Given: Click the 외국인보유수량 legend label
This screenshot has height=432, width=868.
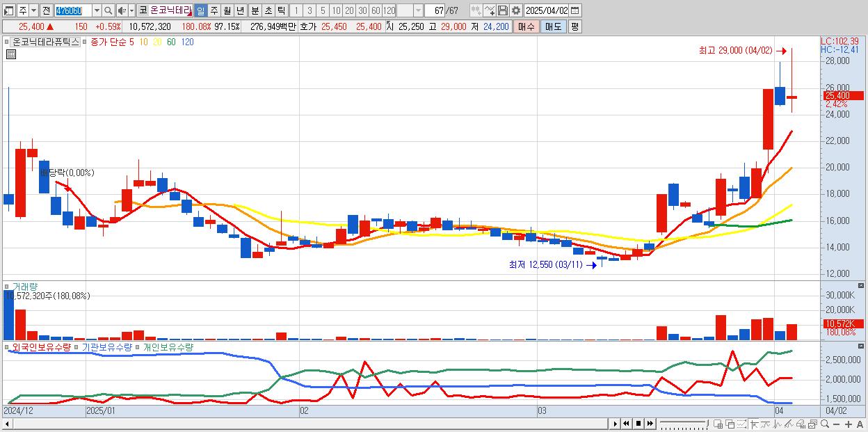Looking at the screenshot, I should click(42, 346).
